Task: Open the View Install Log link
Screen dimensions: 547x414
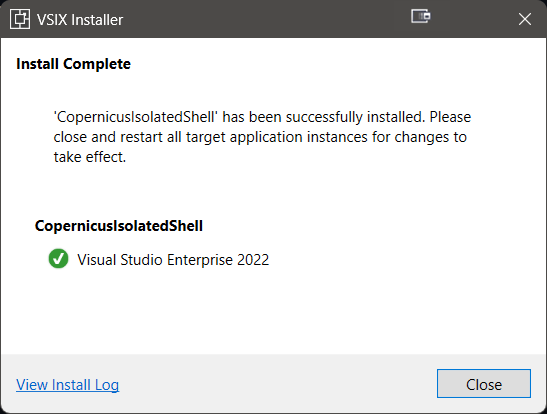Action: click(x=67, y=385)
